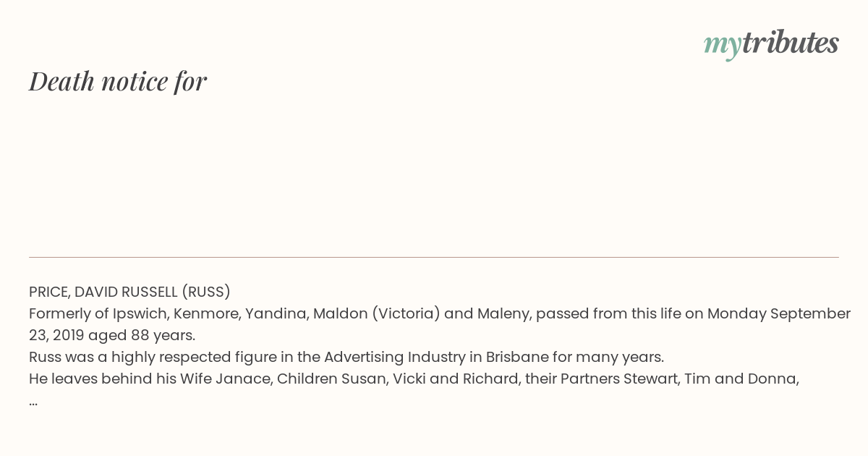The image size is (868, 456).
Task: Click the truncated text ellipsis at bottom
Action: click(x=33, y=401)
